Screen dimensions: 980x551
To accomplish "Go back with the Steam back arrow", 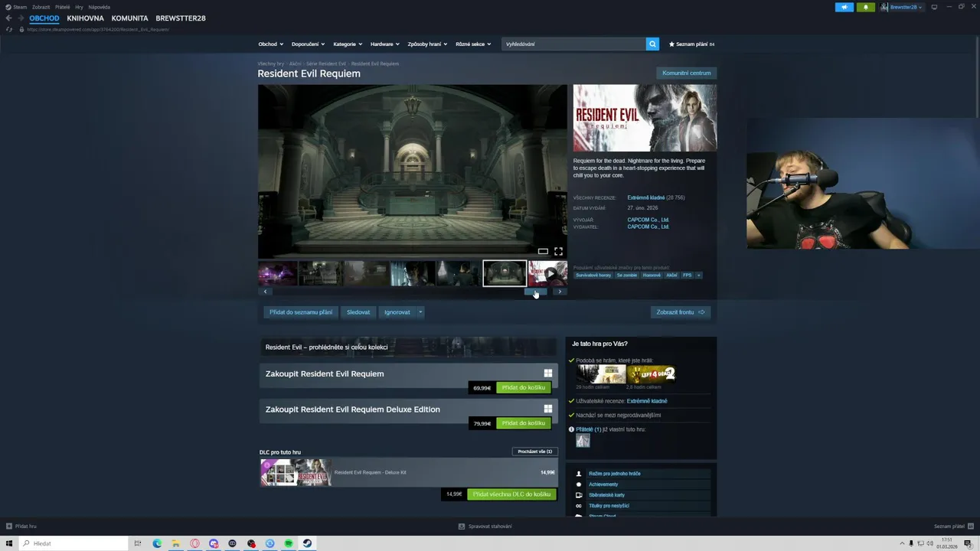I will click(x=8, y=18).
